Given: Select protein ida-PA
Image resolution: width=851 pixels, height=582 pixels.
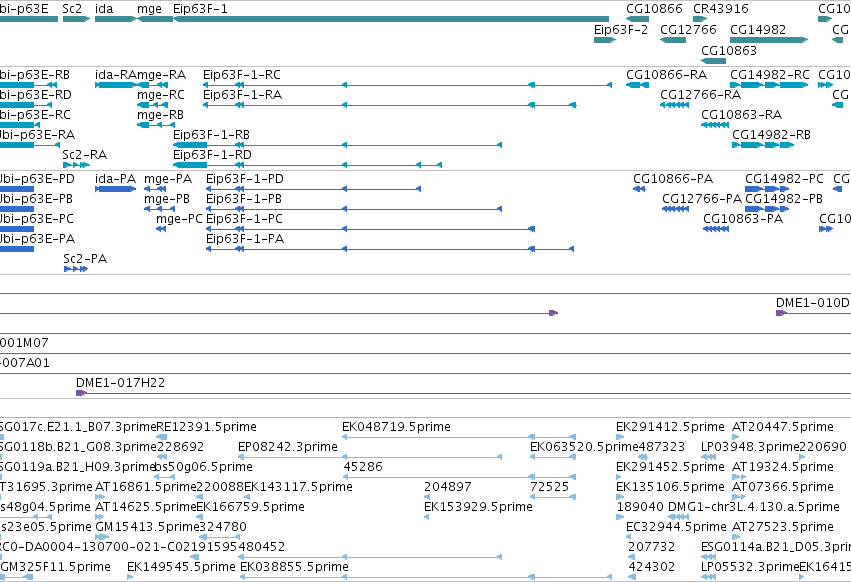Looking at the screenshot, I should click(x=116, y=179).
